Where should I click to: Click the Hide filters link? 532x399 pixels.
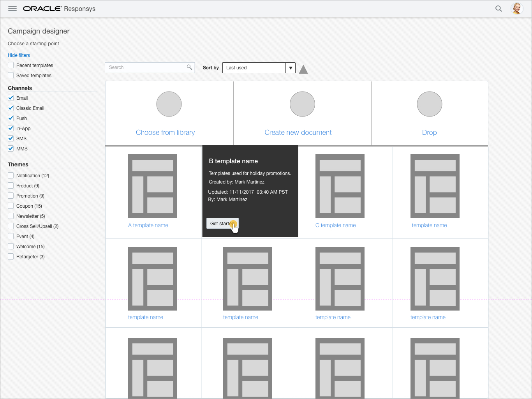click(x=19, y=55)
